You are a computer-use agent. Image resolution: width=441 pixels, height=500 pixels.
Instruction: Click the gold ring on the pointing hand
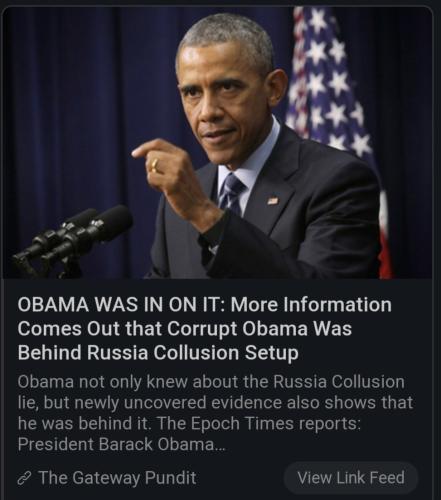(155, 165)
